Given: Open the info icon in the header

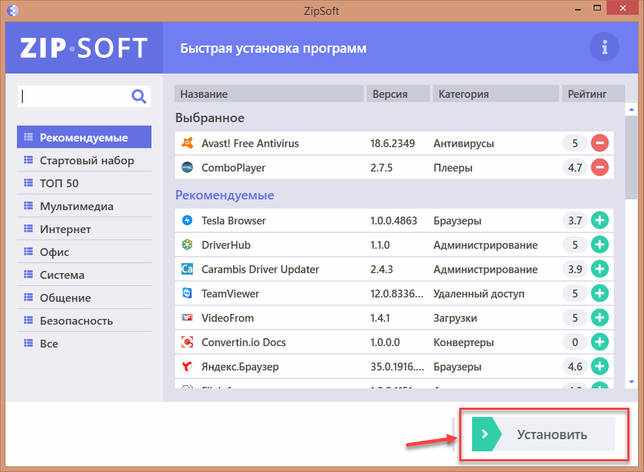Looking at the screenshot, I should point(604,48).
